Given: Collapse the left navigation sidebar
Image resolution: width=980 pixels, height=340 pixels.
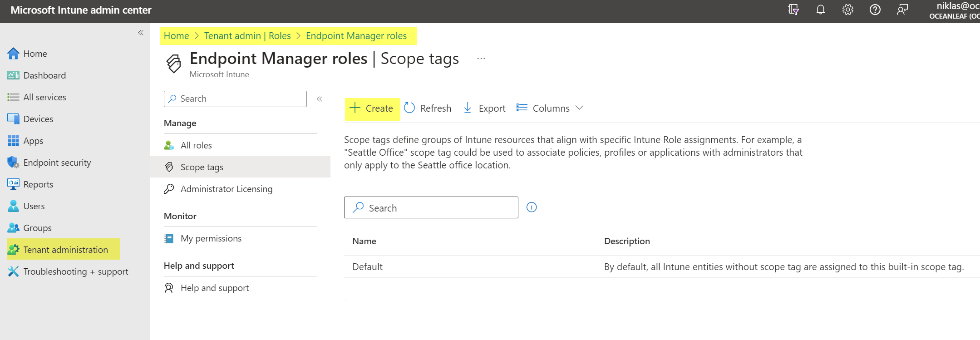Looking at the screenshot, I should click(x=141, y=33).
